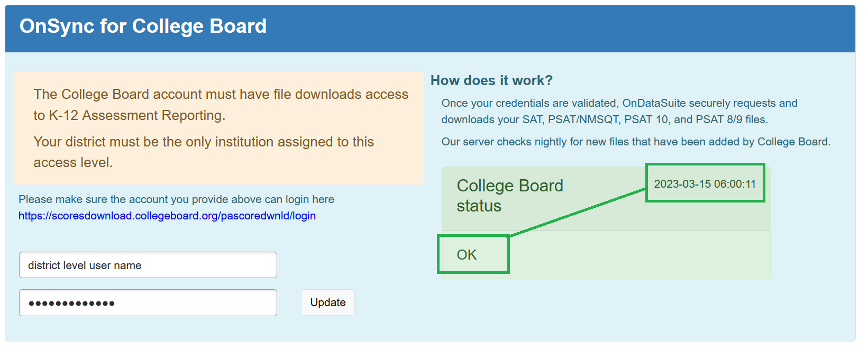The image size is (868, 350).
Task: Click the password input field
Action: click(x=148, y=302)
